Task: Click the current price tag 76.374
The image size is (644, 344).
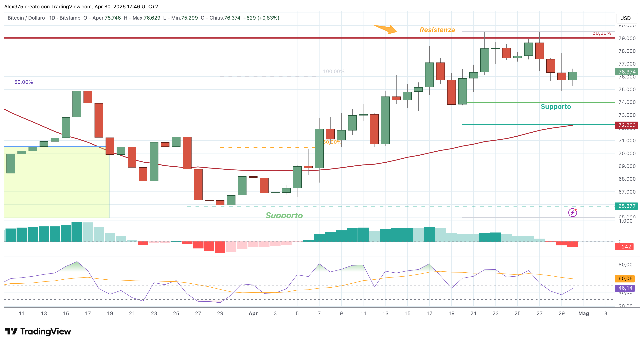Action: 627,72
